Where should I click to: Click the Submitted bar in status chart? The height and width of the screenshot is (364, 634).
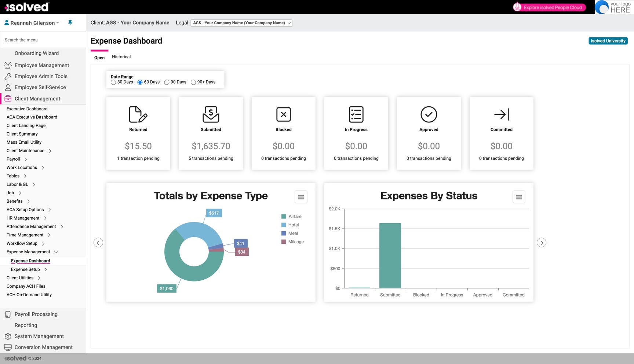[390, 255]
